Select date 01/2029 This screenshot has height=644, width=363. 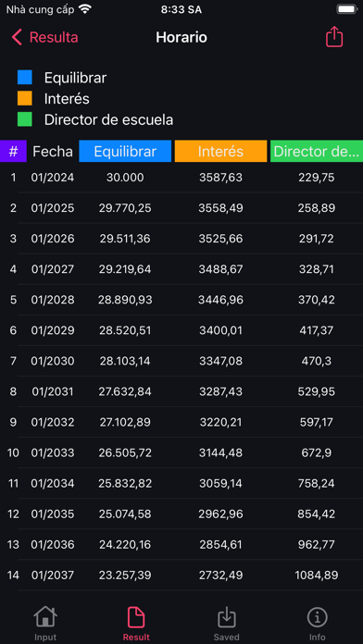pyautogui.click(x=53, y=330)
